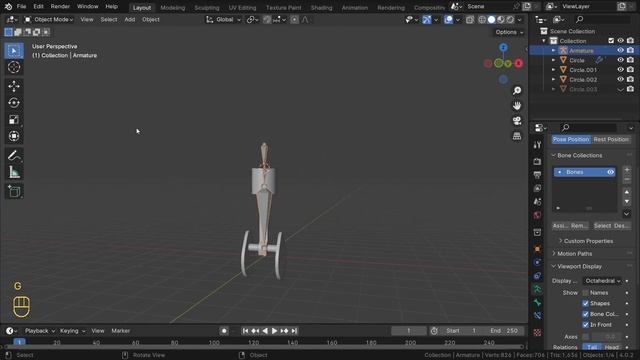640x360 pixels.
Task: Hide Circle.002 in the outliner
Action: 620,79
